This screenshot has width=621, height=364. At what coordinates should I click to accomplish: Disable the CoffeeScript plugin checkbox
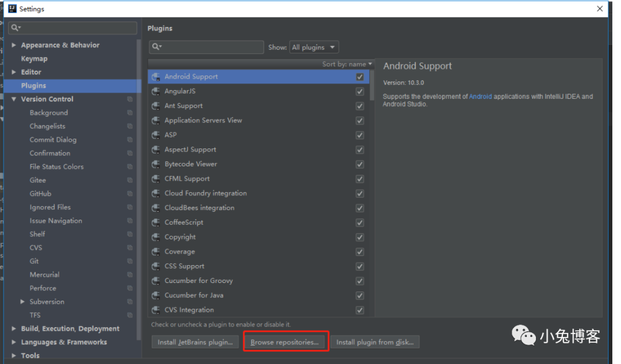[x=359, y=223]
